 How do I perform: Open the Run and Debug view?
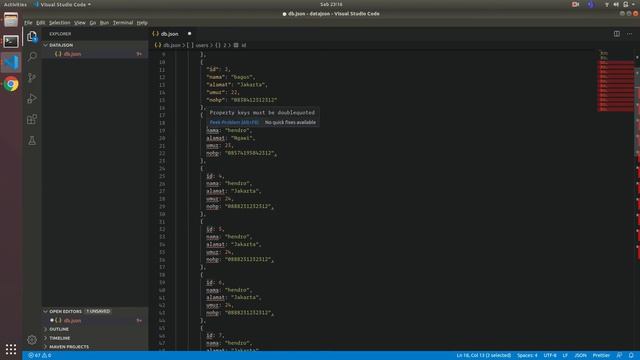(x=32, y=98)
